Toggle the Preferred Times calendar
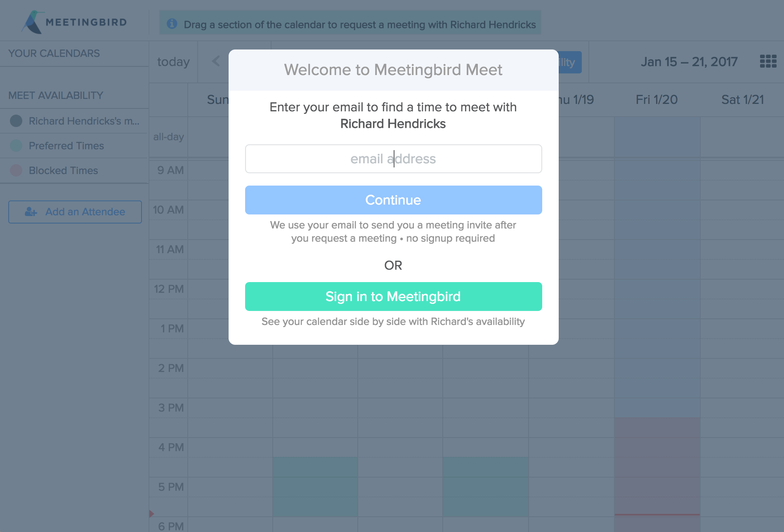The height and width of the screenshot is (532, 784). pos(16,146)
